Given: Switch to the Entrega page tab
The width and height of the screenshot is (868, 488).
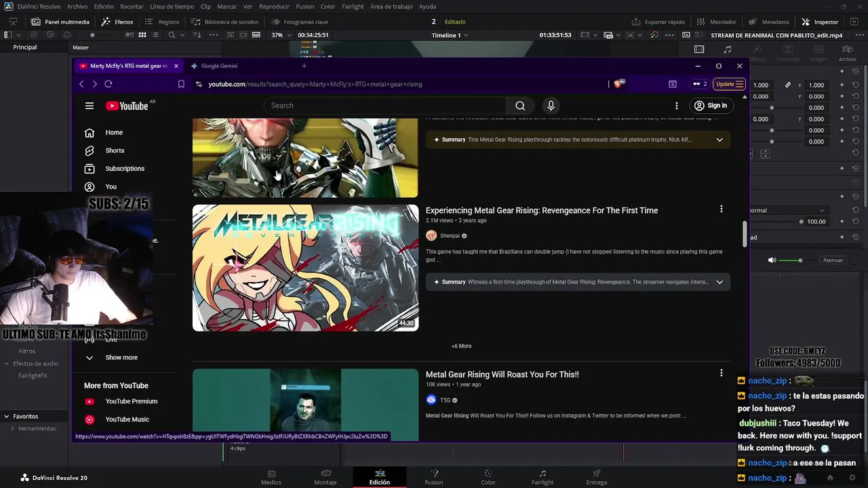Looking at the screenshot, I should (596, 477).
